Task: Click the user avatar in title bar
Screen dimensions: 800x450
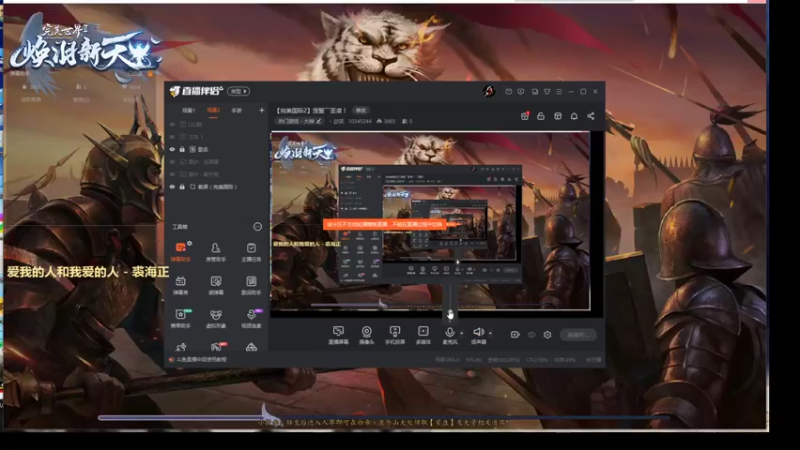Action: (489, 91)
